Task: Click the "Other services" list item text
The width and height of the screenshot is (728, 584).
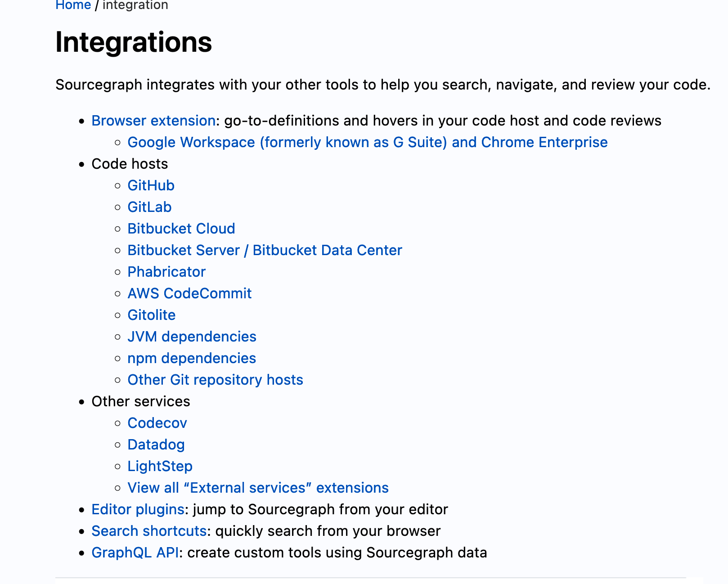Action: point(141,401)
